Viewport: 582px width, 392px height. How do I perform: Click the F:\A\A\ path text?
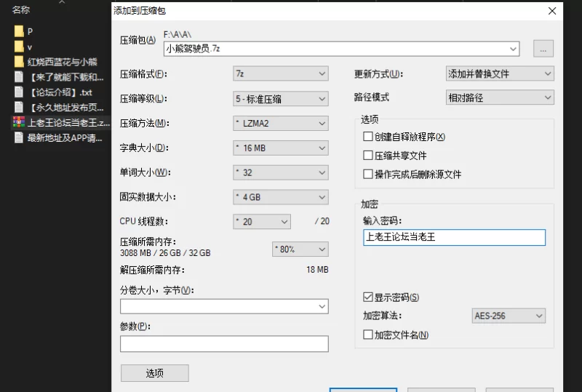coord(178,34)
